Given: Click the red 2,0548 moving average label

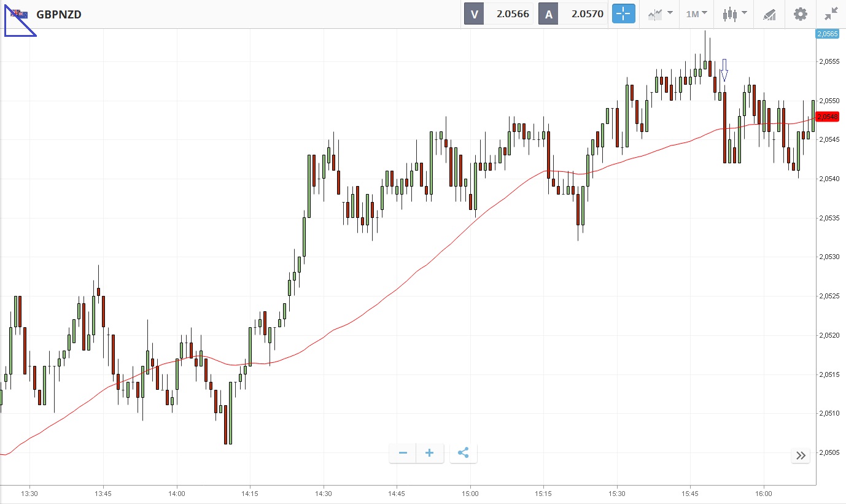Looking at the screenshot, I should (827, 116).
